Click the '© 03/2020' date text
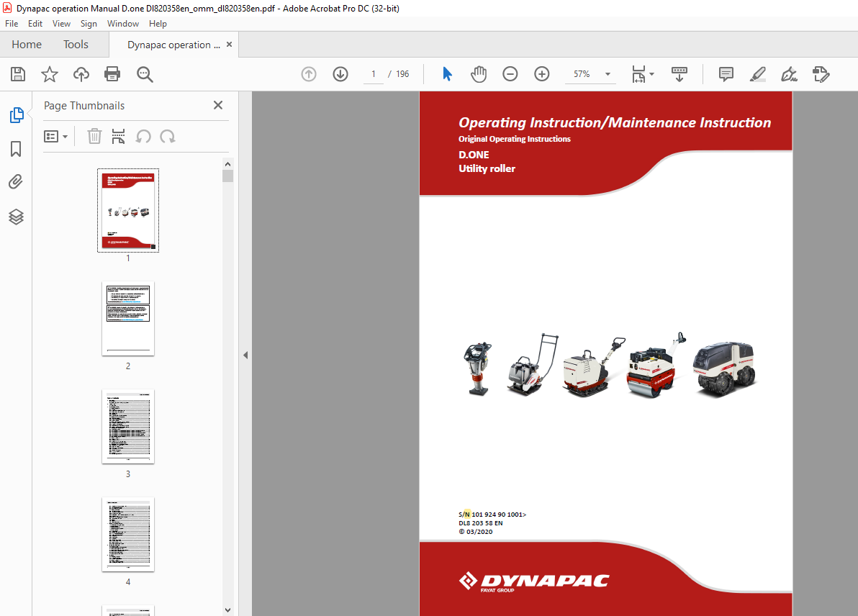The height and width of the screenshot is (616, 858). click(476, 532)
